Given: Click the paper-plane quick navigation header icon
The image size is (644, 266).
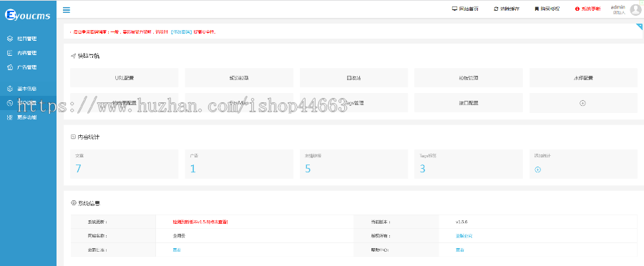Looking at the screenshot, I should tap(73, 56).
